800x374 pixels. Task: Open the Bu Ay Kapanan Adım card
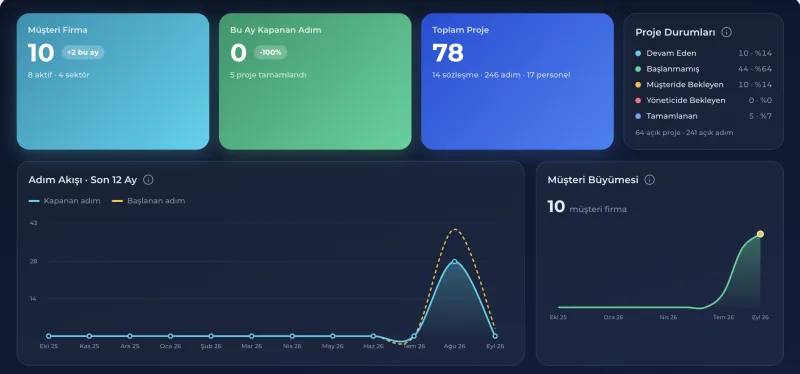pyautogui.click(x=315, y=82)
